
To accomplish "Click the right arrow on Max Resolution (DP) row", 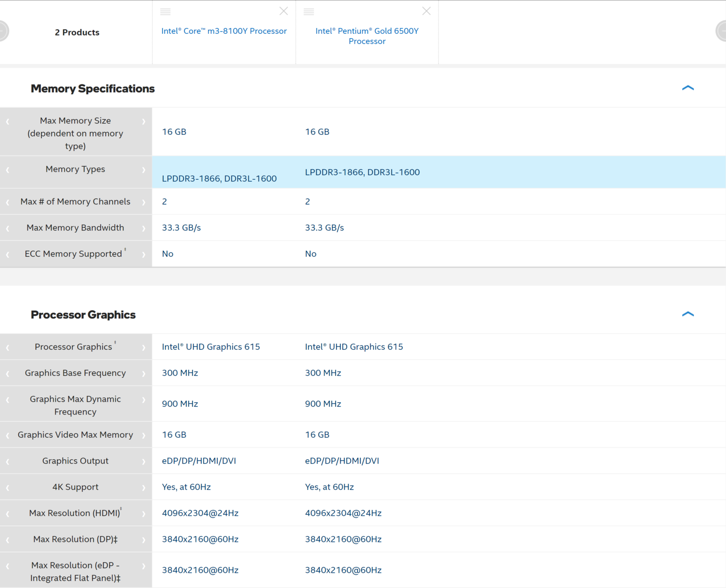I will (144, 540).
